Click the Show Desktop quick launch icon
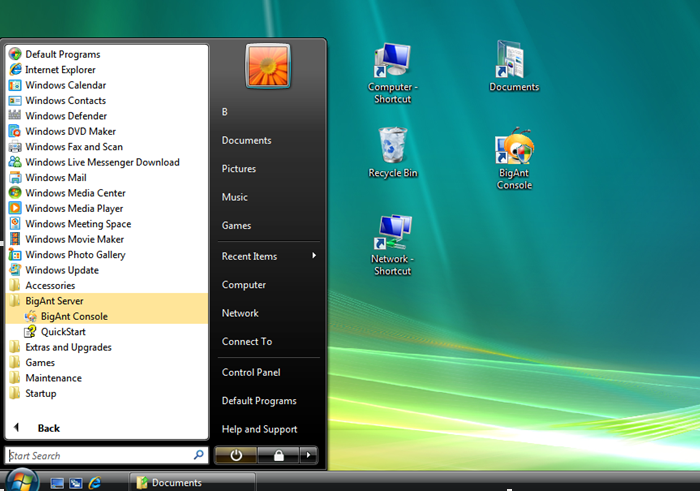This screenshot has width=700, height=491. [x=57, y=483]
